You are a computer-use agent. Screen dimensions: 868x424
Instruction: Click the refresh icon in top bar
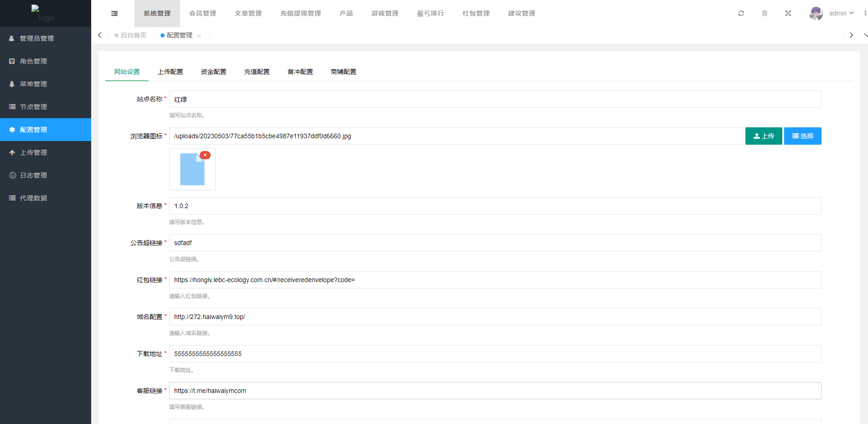pyautogui.click(x=741, y=14)
